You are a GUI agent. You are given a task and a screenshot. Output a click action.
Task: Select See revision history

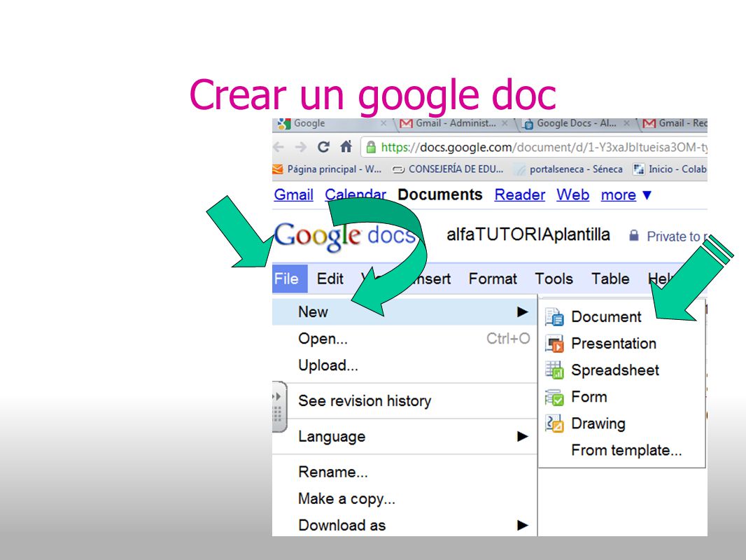[x=404, y=401]
